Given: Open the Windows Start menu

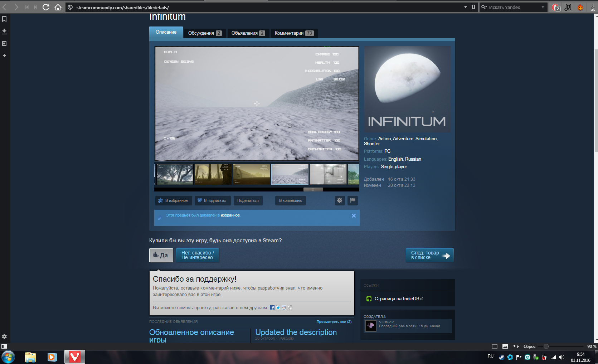Looking at the screenshot, I should tap(8, 357).
